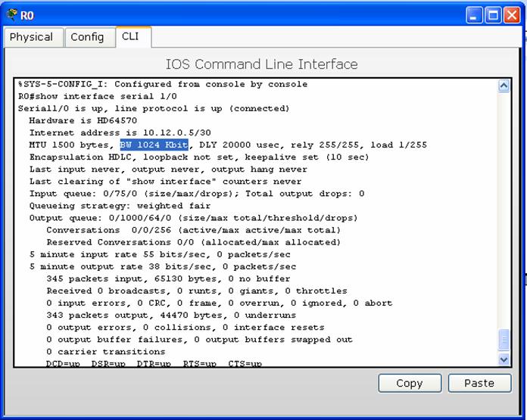Click the CLI scrollbar thumb
The width and height of the screenshot is (527, 420).
click(x=504, y=341)
